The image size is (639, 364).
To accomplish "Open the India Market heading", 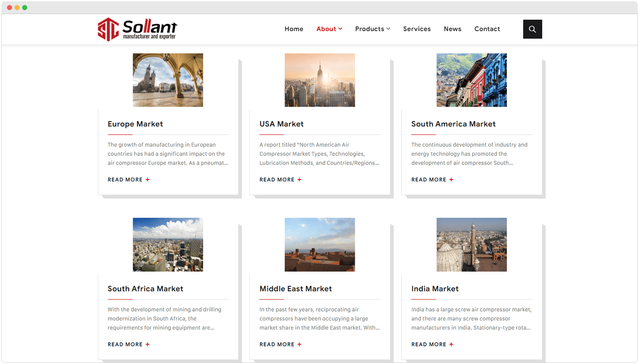I will [x=435, y=289].
